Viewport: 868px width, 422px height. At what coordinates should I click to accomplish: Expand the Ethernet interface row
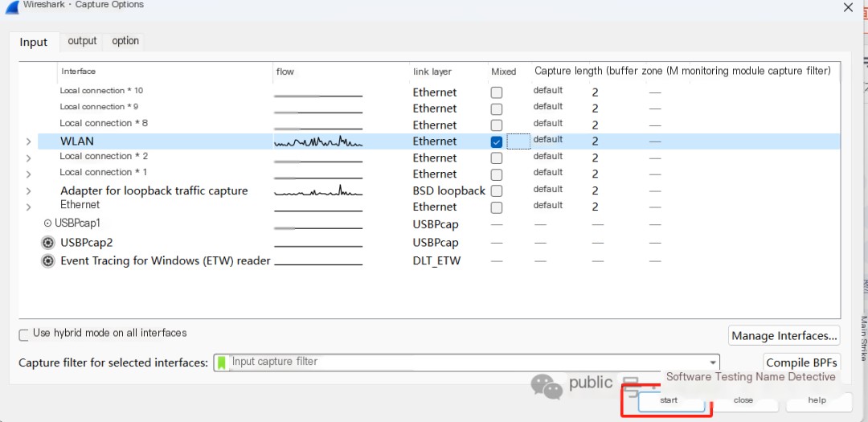[28, 207]
